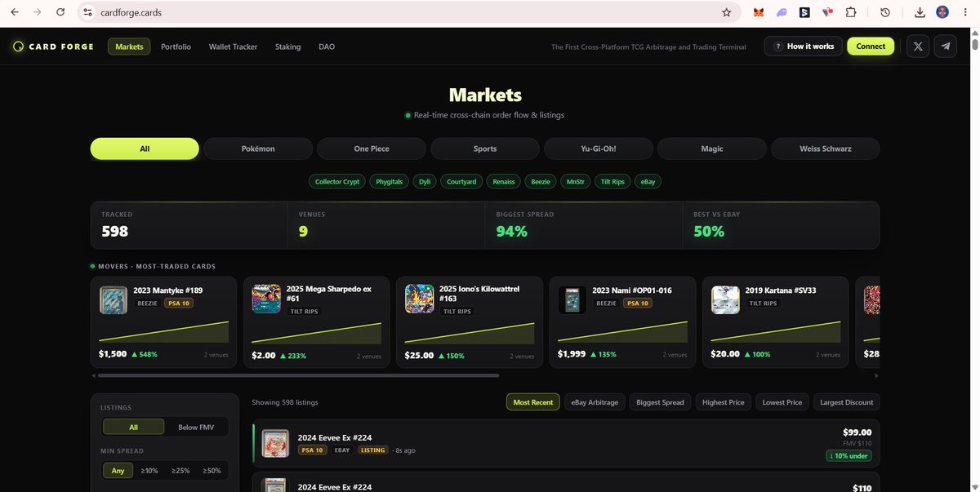Sort listings by Highest Price
The height and width of the screenshot is (492, 980).
click(724, 402)
